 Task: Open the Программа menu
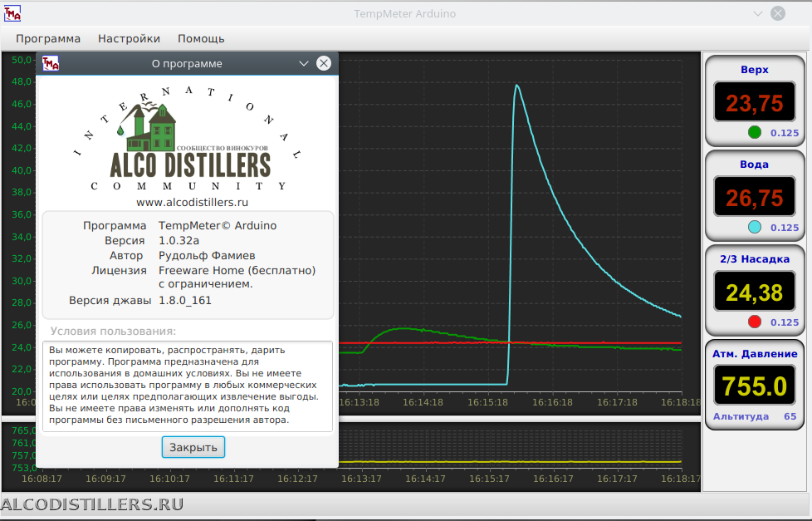click(48, 39)
